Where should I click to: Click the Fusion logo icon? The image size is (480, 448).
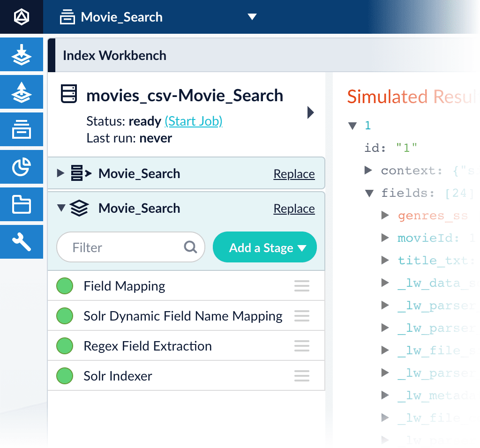coord(22,17)
